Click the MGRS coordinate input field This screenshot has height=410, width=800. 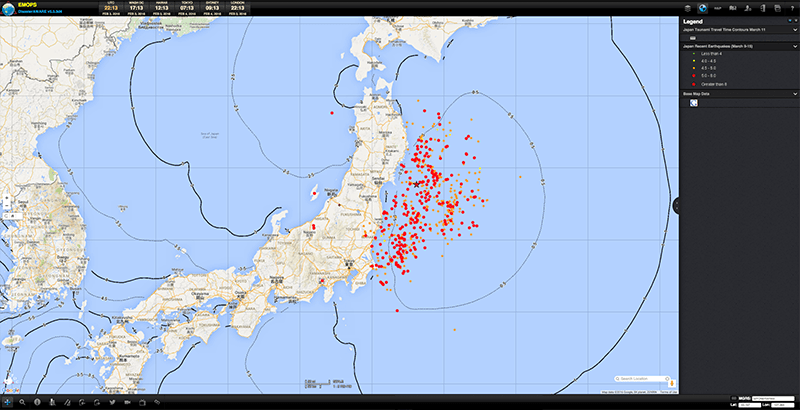[x=770, y=397]
